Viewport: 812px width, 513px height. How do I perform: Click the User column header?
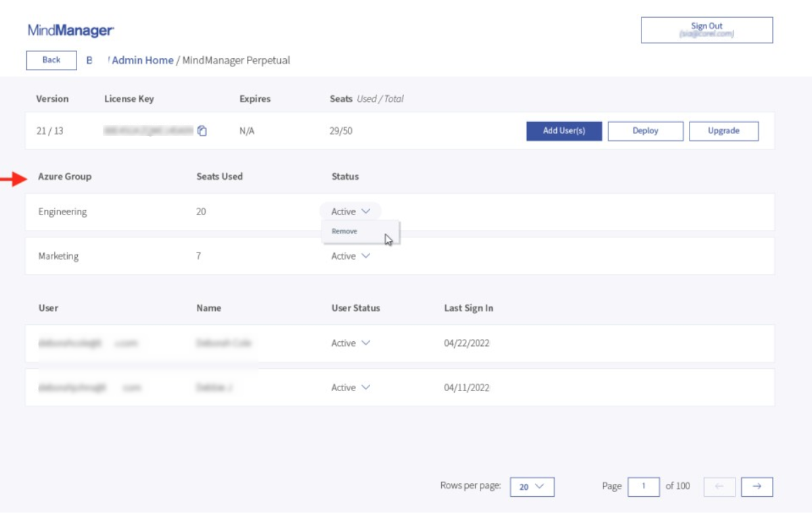tap(49, 308)
